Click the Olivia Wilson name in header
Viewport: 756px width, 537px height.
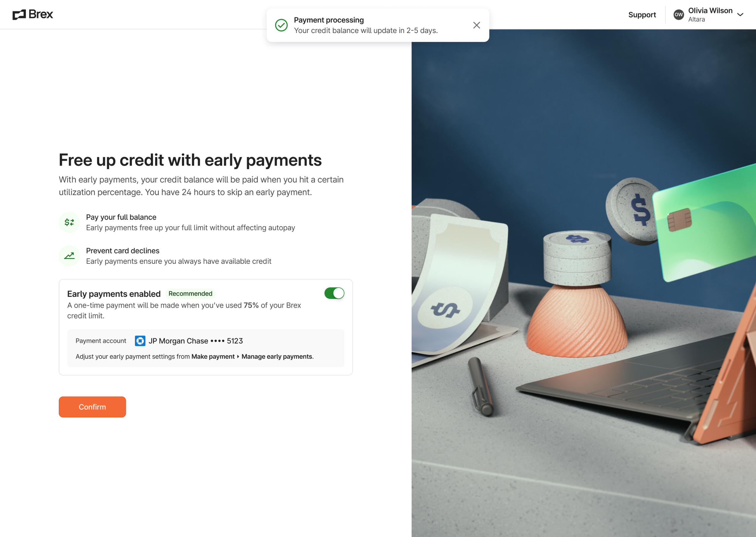[710, 11]
